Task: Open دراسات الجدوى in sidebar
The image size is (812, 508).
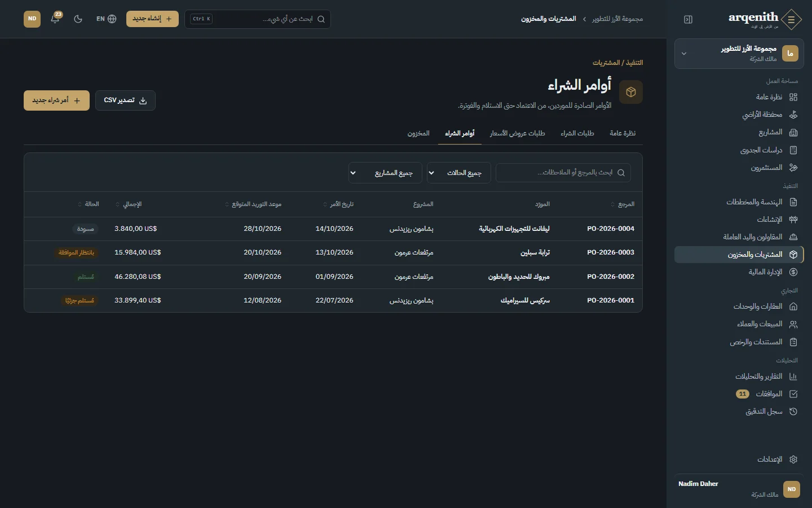Action: coord(739,150)
